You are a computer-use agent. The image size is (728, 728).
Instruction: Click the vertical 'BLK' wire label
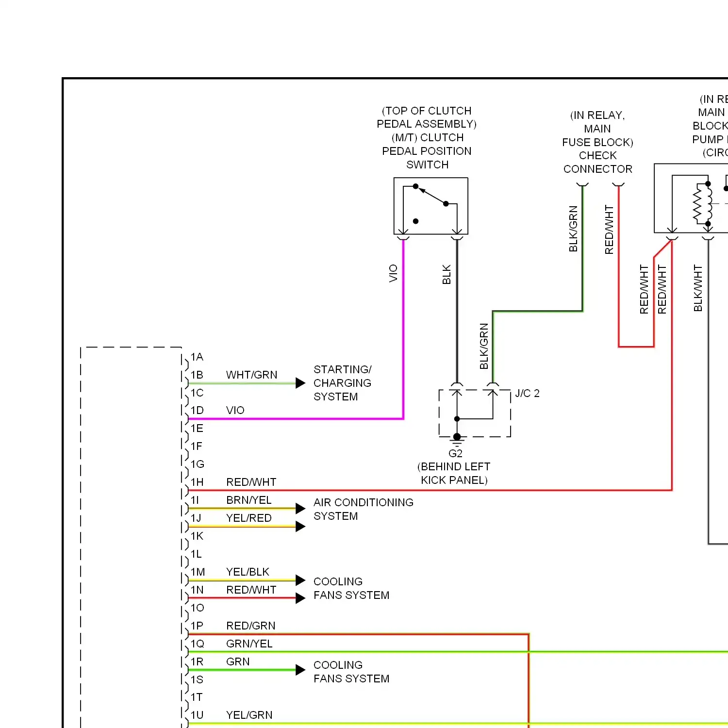(x=447, y=274)
